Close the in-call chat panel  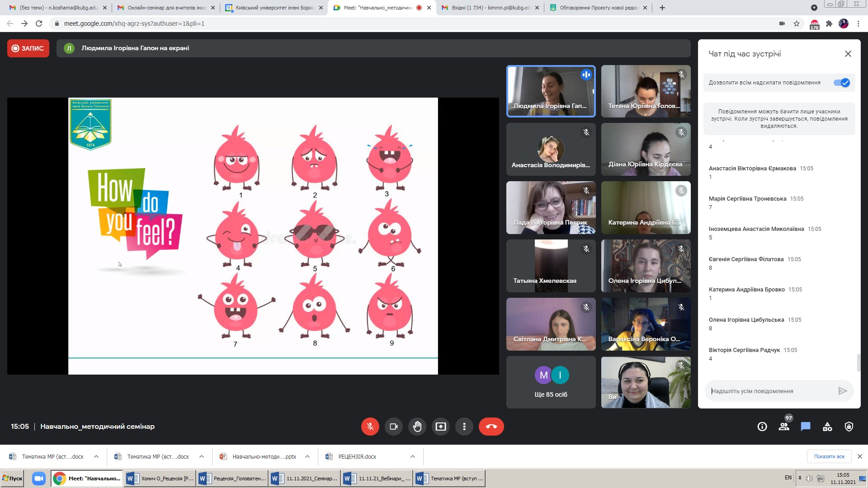848,54
